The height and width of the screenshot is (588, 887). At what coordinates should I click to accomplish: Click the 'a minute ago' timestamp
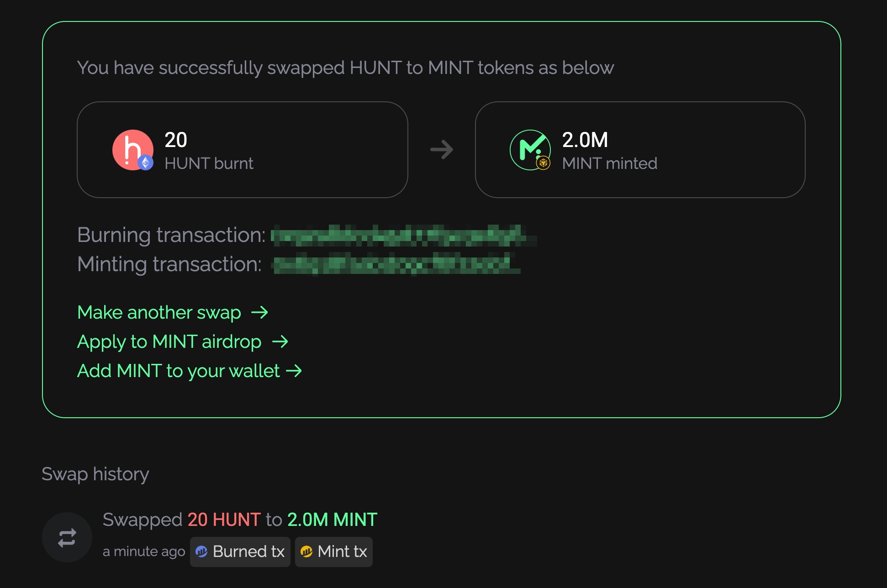144,552
